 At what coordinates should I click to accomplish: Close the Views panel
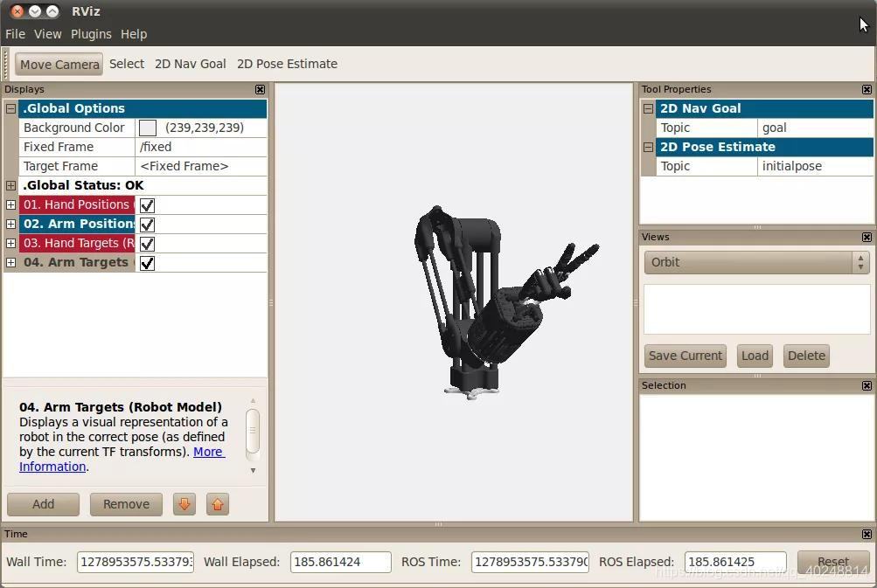[x=867, y=237]
